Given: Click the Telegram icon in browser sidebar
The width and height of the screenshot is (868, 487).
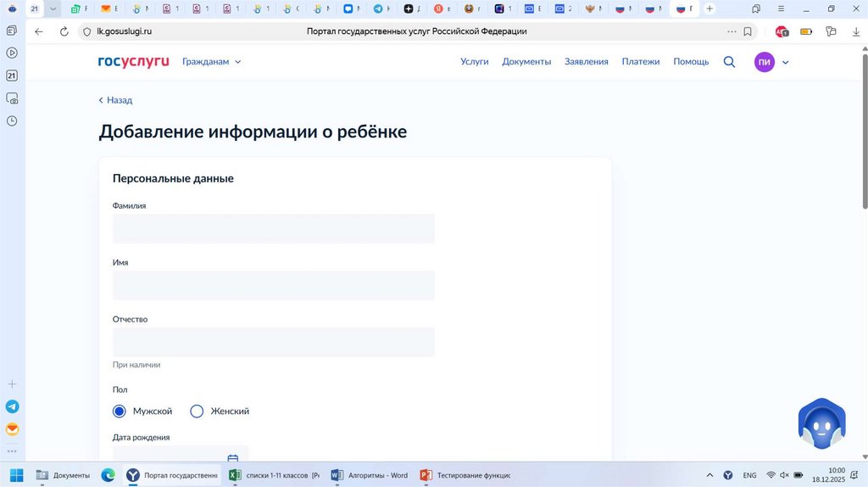Looking at the screenshot, I should click(x=12, y=407).
